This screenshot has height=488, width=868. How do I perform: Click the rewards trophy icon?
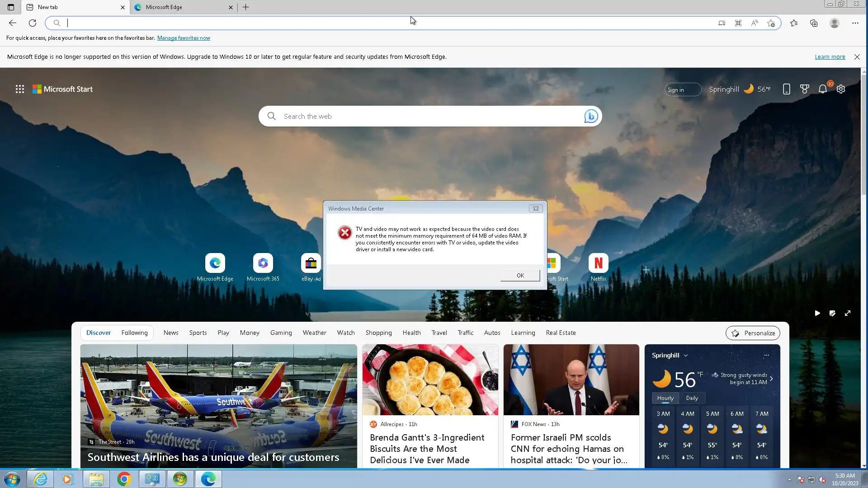(805, 89)
